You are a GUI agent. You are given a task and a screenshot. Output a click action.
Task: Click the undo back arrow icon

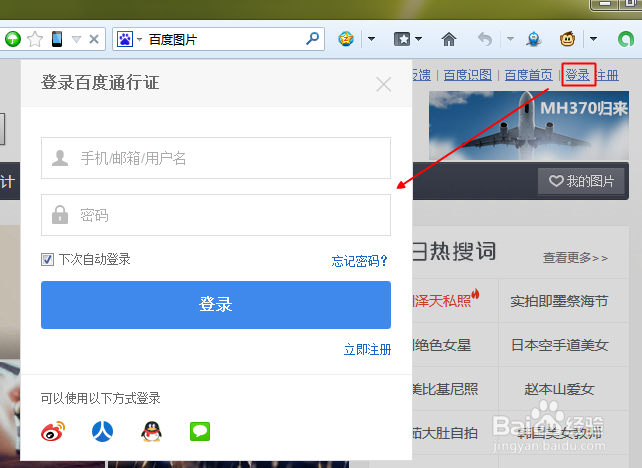pos(485,39)
